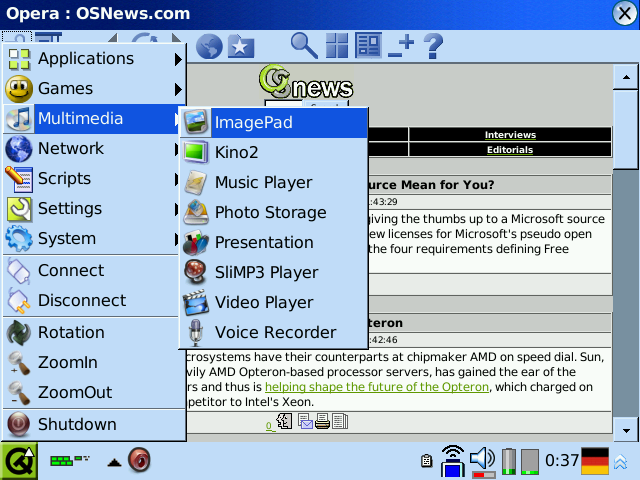Click the 0:37 clock
The image size is (640, 480).
(x=562, y=461)
